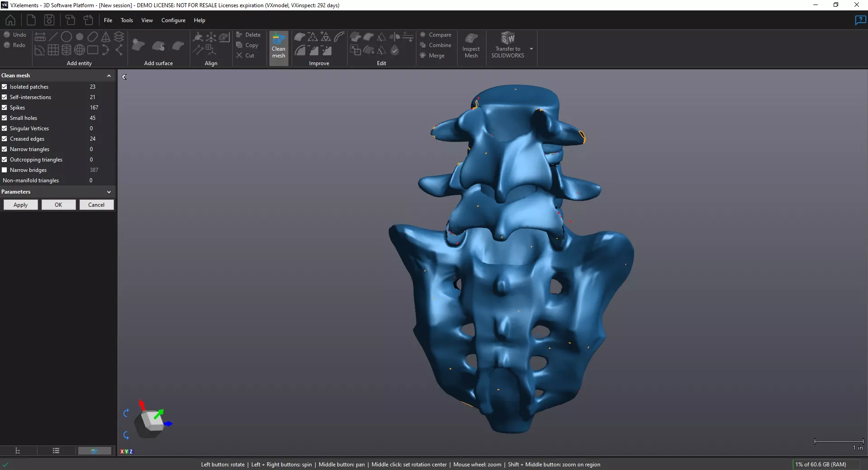Collapse the Clean mesh panel header
Image resolution: width=868 pixels, height=470 pixels.
pos(108,75)
